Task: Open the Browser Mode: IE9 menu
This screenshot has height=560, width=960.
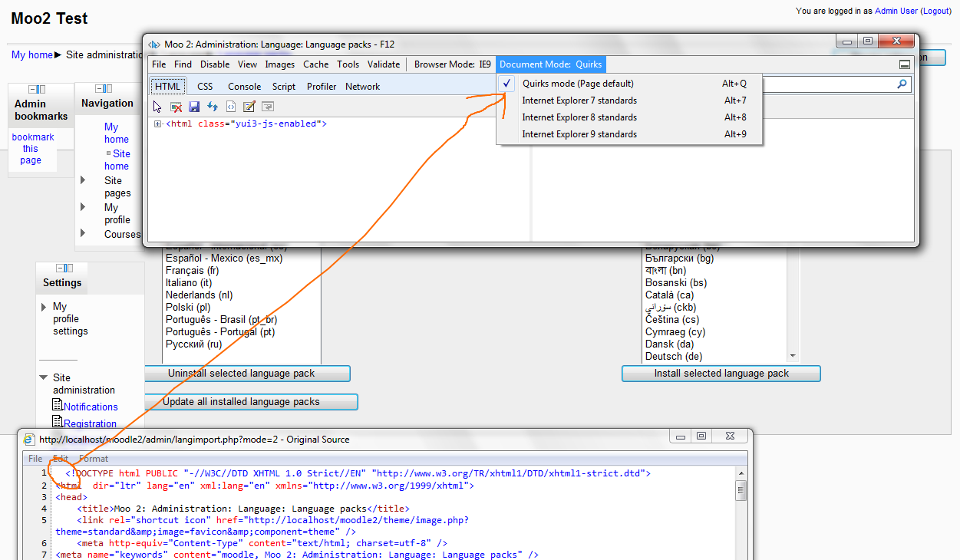Action: click(453, 64)
